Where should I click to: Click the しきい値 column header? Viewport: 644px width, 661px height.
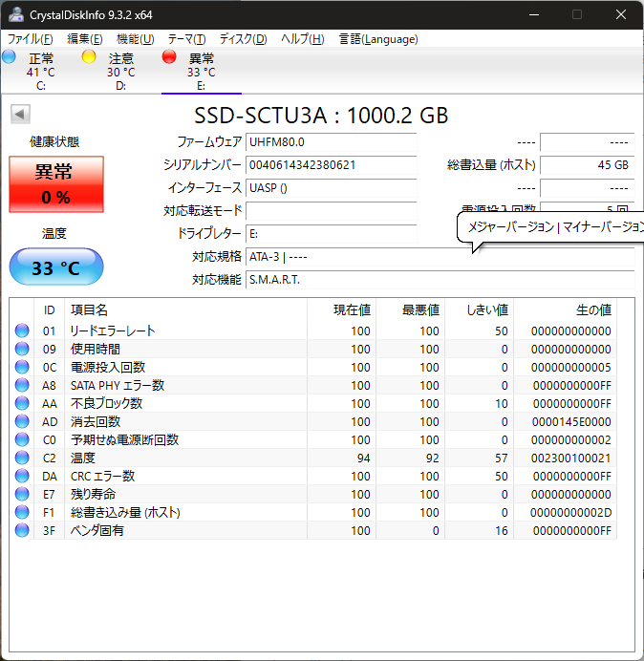coord(479,310)
